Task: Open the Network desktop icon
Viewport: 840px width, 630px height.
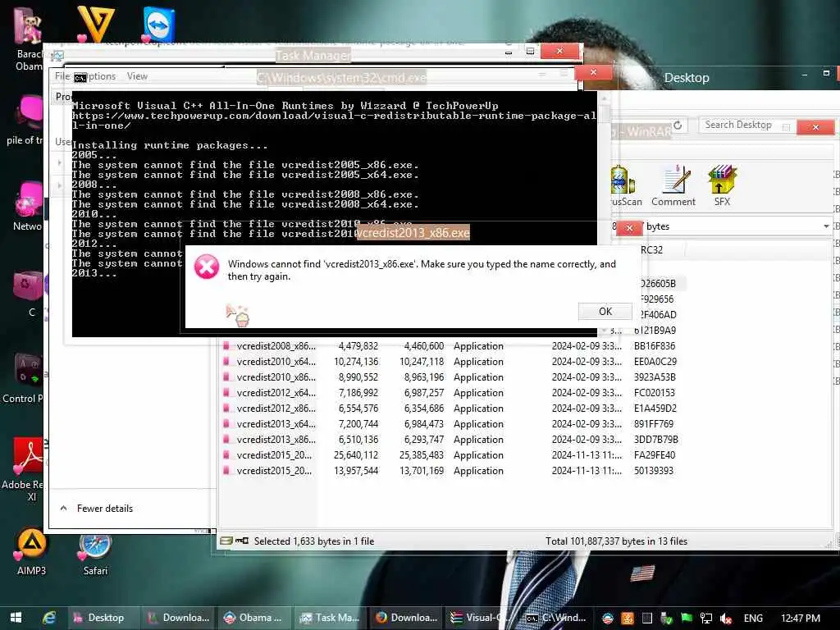Action: point(28,206)
